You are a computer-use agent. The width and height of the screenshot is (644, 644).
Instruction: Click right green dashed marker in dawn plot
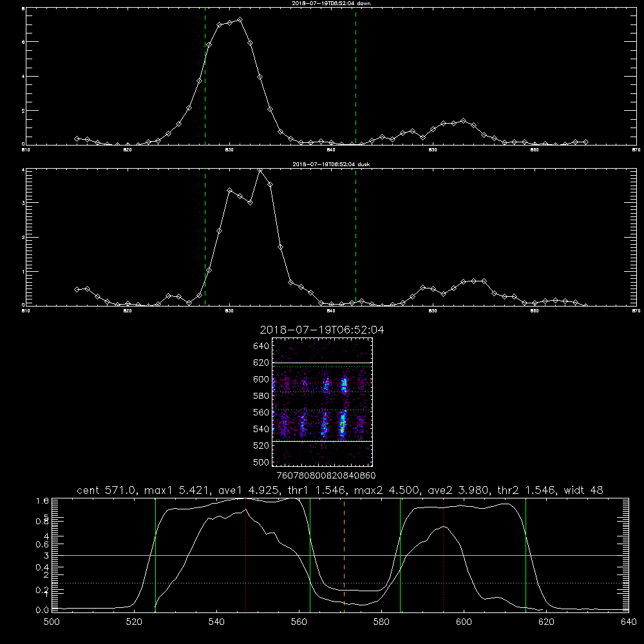pos(355,76)
